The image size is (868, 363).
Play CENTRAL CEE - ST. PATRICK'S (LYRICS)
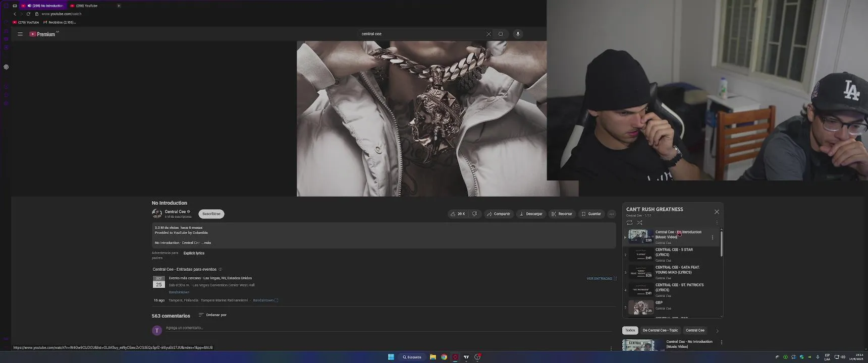pyautogui.click(x=671, y=290)
